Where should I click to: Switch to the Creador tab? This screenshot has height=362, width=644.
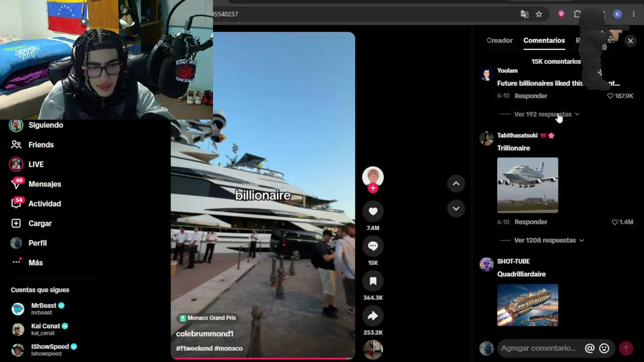click(x=500, y=40)
